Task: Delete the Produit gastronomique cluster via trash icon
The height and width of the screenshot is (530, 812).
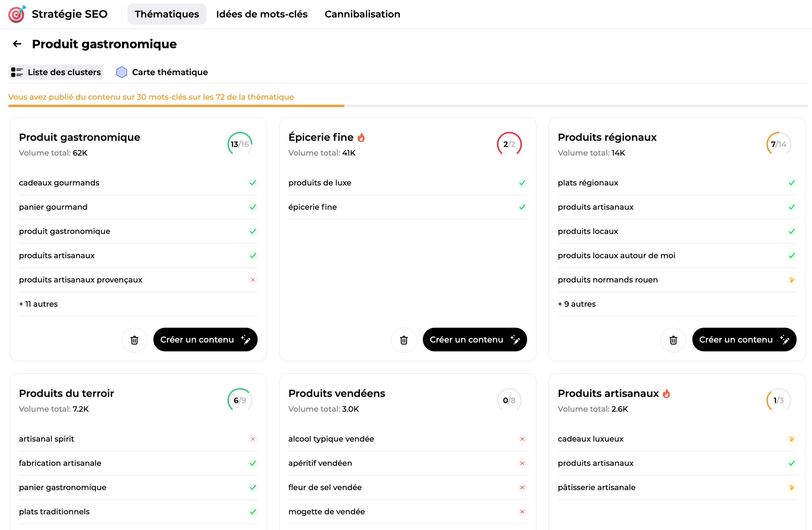Action: point(134,340)
